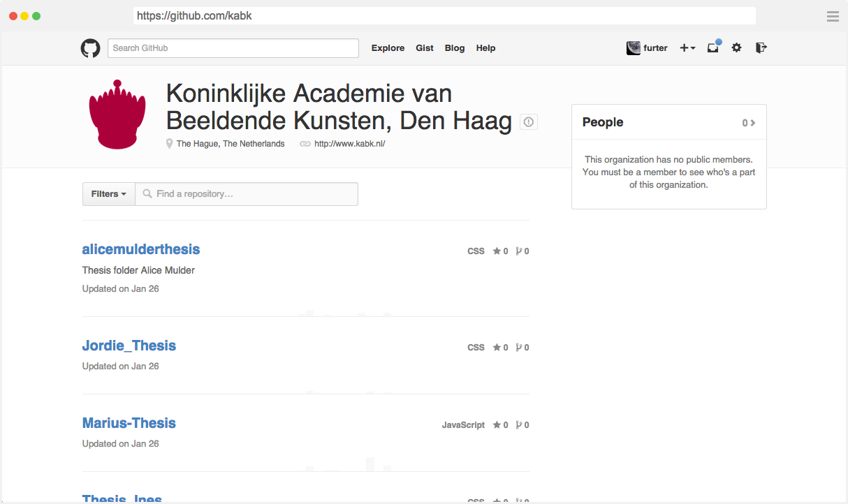This screenshot has width=848, height=504.
Task: Click 'This organization has no public members' text
Action: point(668,160)
